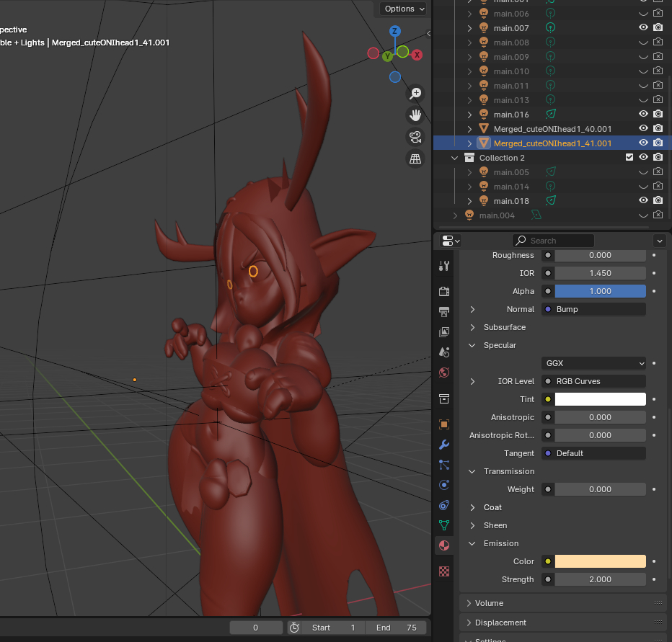672x642 pixels.
Task: Switch to orthographic view grid icon
Action: pyautogui.click(x=415, y=159)
